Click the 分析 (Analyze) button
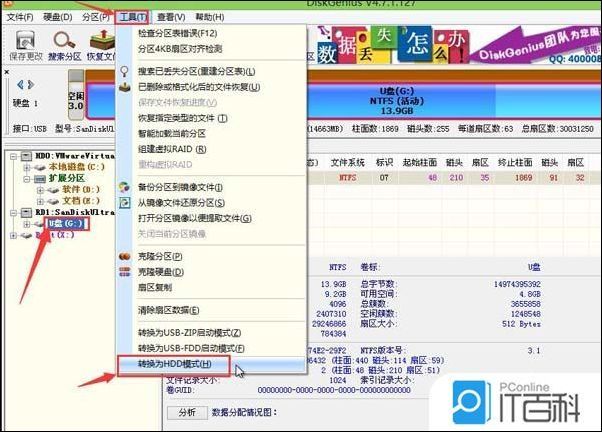 [187, 413]
